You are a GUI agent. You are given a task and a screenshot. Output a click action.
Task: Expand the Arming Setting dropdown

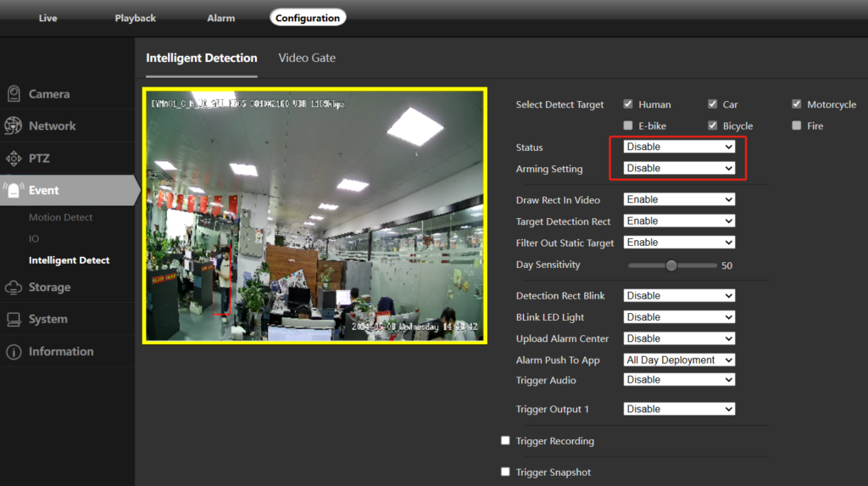(x=679, y=168)
